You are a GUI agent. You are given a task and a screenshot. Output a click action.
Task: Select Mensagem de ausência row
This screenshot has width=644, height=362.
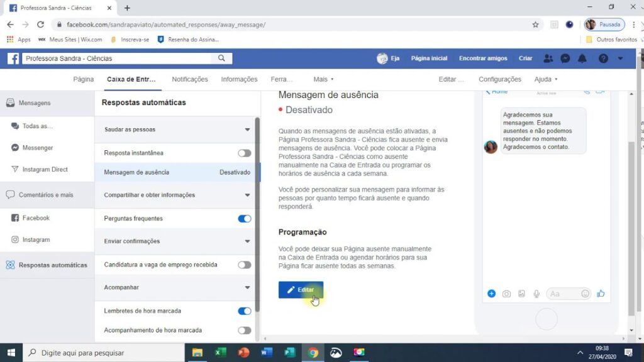(x=177, y=172)
